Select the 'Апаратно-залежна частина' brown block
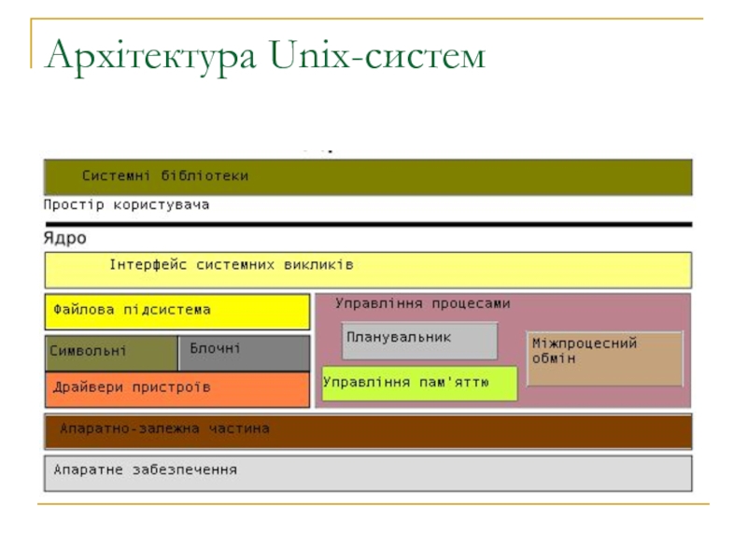This screenshot has height=560, width=747. pyautogui.click(x=368, y=431)
